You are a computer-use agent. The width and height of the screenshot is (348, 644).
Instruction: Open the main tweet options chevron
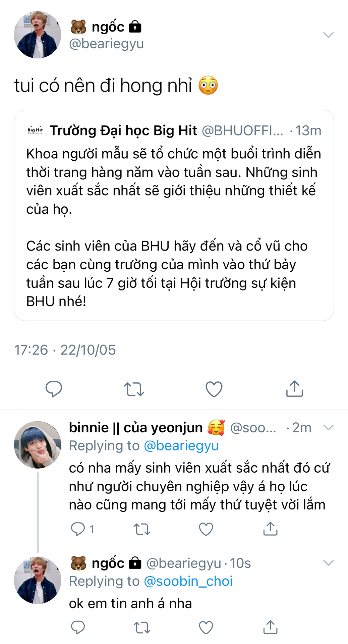click(328, 35)
